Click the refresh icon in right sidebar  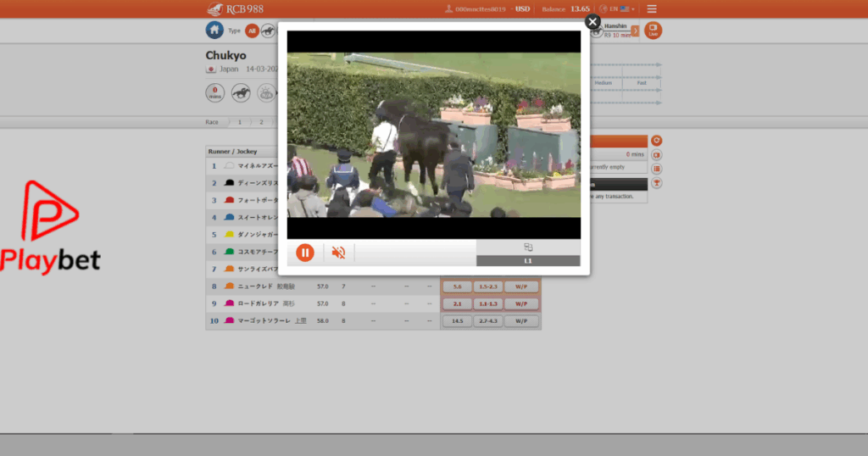[x=656, y=140]
